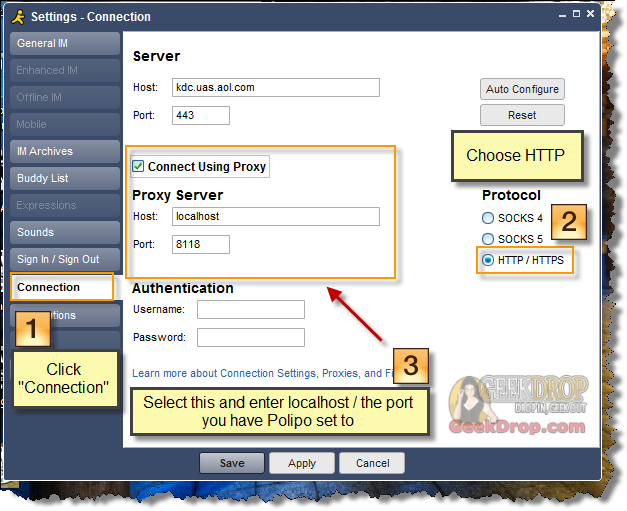The height and width of the screenshot is (511, 627).
Task: Focus the Authentication Password field
Action: pyautogui.click(x=250, y=338)
